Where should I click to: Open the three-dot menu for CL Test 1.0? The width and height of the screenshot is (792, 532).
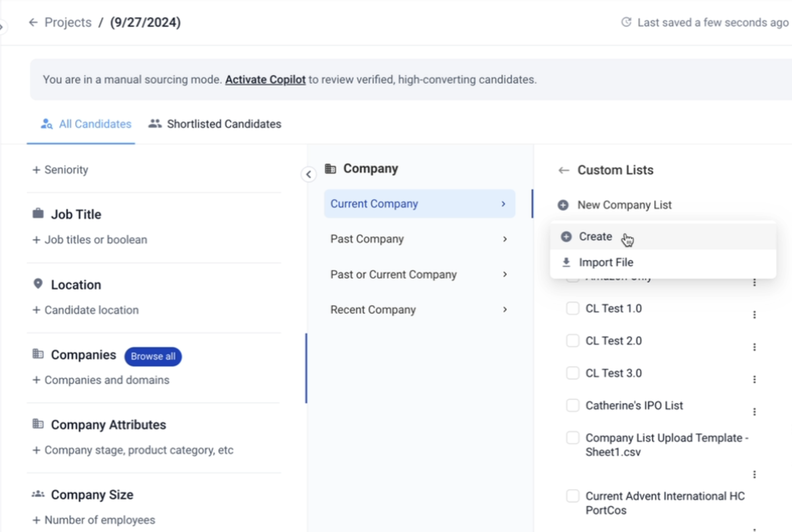(754, 315)
